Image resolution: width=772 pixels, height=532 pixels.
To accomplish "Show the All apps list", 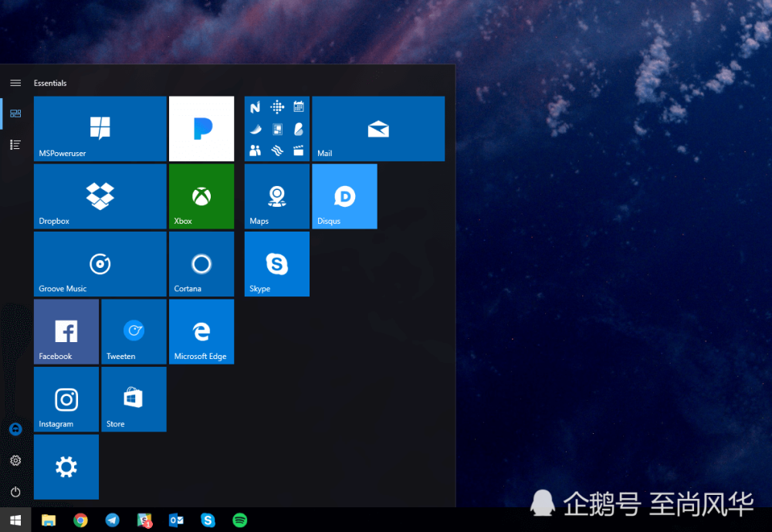I will pyautogui.click(x=15, y=144).
